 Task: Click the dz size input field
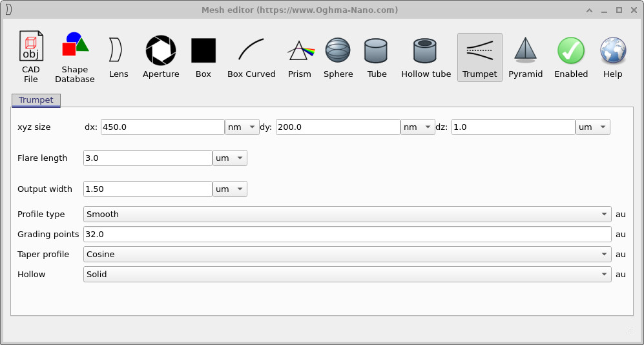click(514, 127)
